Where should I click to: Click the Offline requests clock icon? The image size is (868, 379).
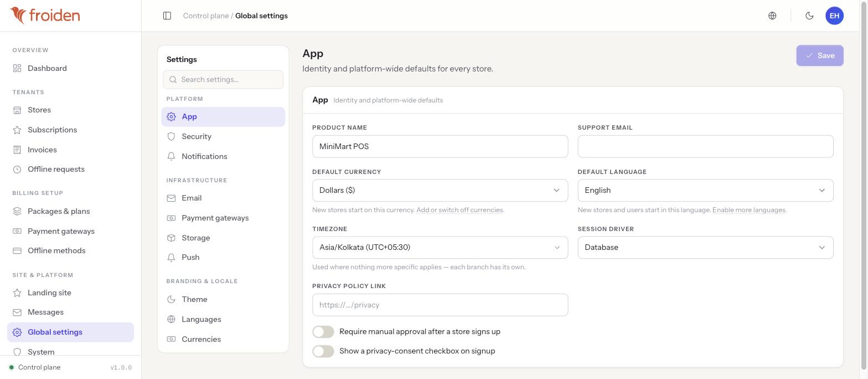[17, 170]
